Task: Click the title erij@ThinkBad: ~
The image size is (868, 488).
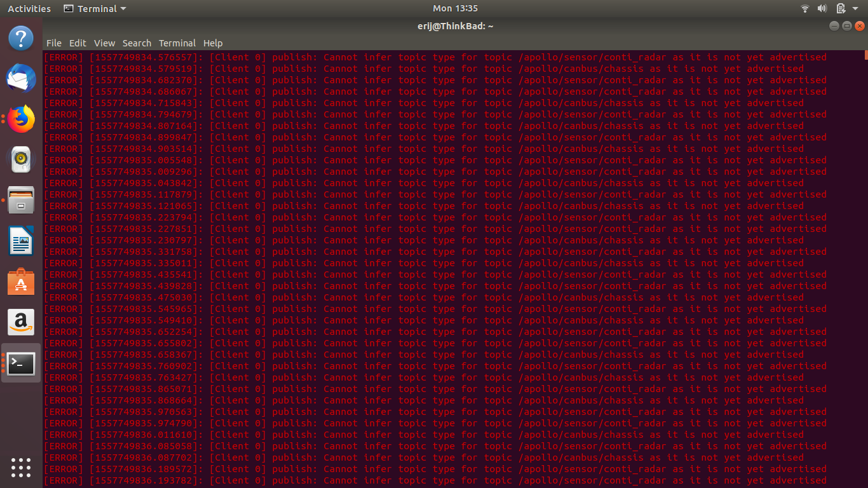Action: [455, 26]
